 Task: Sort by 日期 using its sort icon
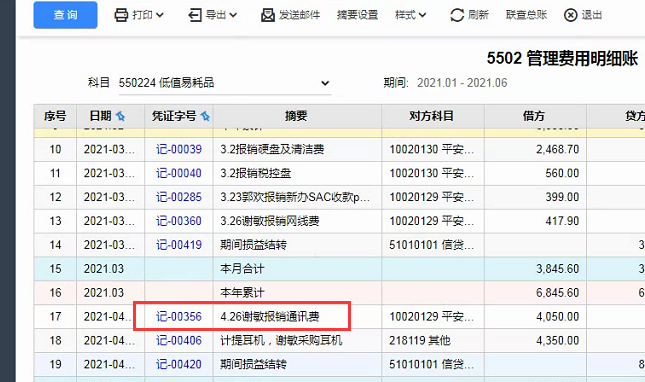tap(121, 116)
